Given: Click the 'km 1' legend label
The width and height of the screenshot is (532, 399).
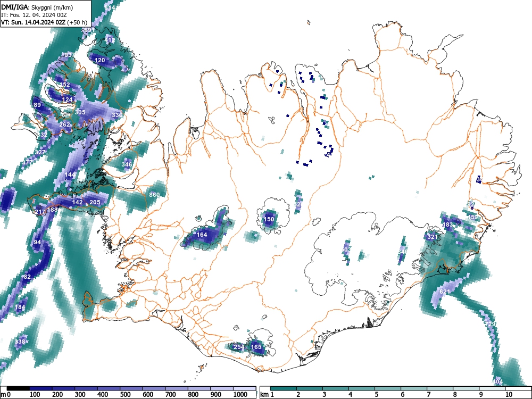Looking at the screenshot, I should [x=267, y=395].
